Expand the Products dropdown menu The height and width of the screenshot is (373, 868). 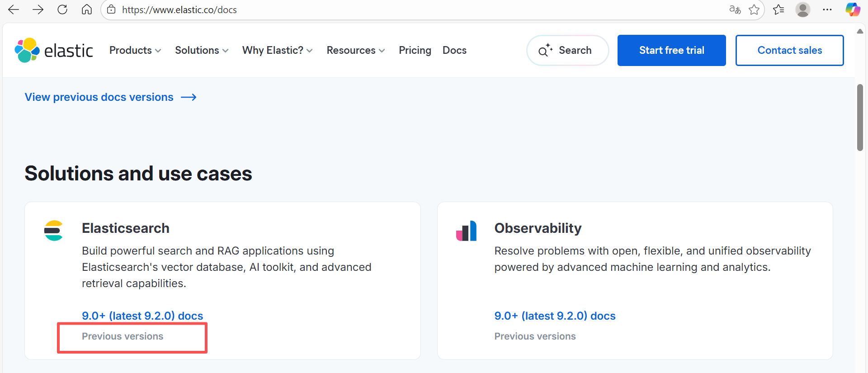click(135, 50)
